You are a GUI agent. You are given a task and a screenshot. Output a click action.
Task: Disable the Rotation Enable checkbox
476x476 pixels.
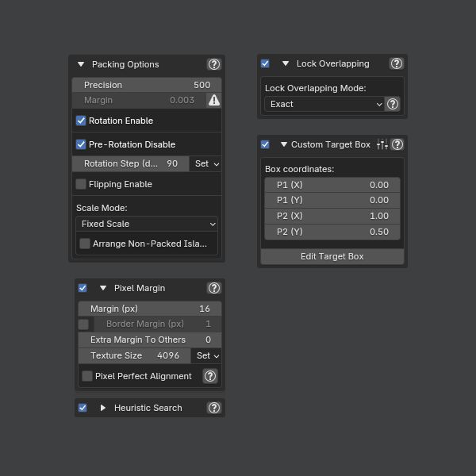(81, 121)
